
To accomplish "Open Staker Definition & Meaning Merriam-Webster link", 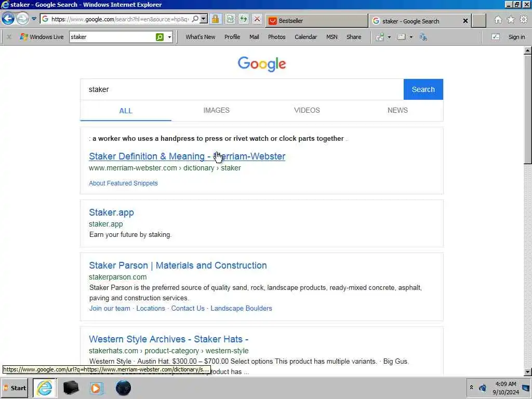I will click(x=187, y=156).
